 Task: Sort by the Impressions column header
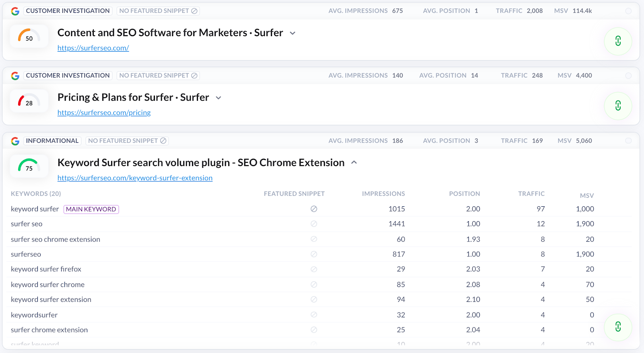[383, 194]
